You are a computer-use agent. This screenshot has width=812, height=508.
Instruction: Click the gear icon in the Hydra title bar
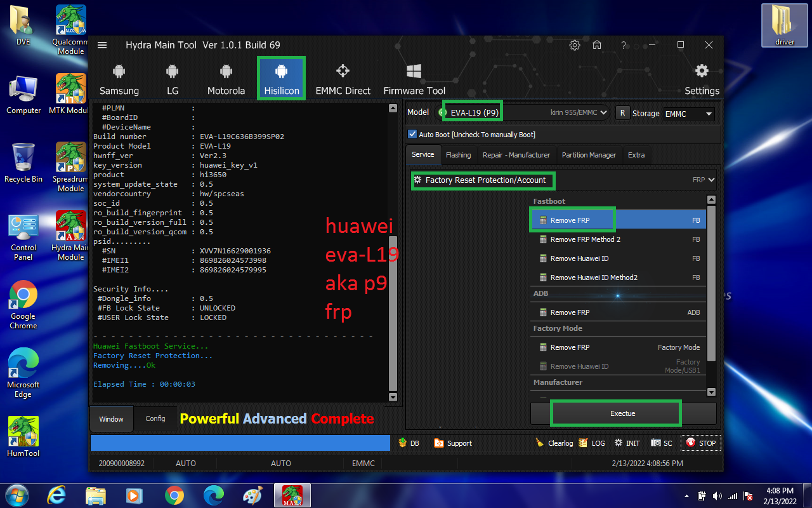click(x=575, y=45)
